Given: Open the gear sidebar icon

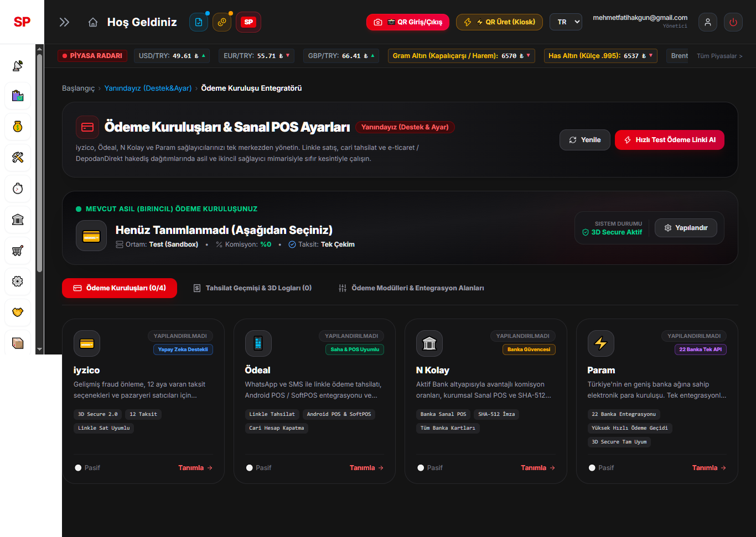Looking at the screenshot, I should pyautogui.click(x=18, y=281).
